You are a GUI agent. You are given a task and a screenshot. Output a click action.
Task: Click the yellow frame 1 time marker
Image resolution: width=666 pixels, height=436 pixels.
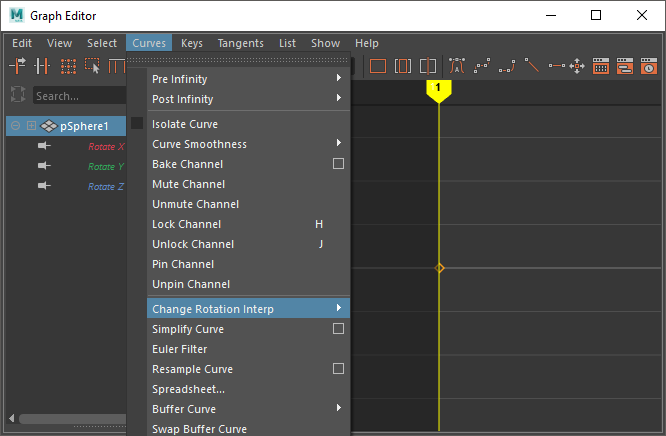click(438, 90)
